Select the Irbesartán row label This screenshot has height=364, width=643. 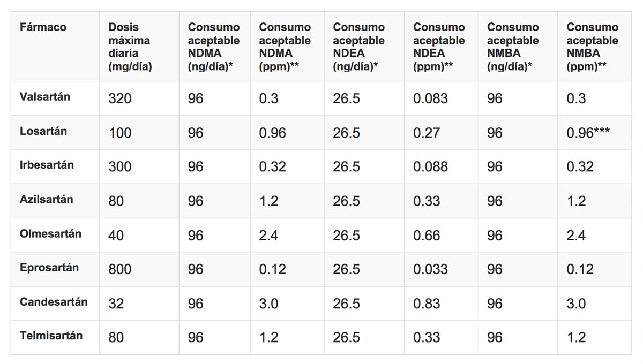pos(47,165)
